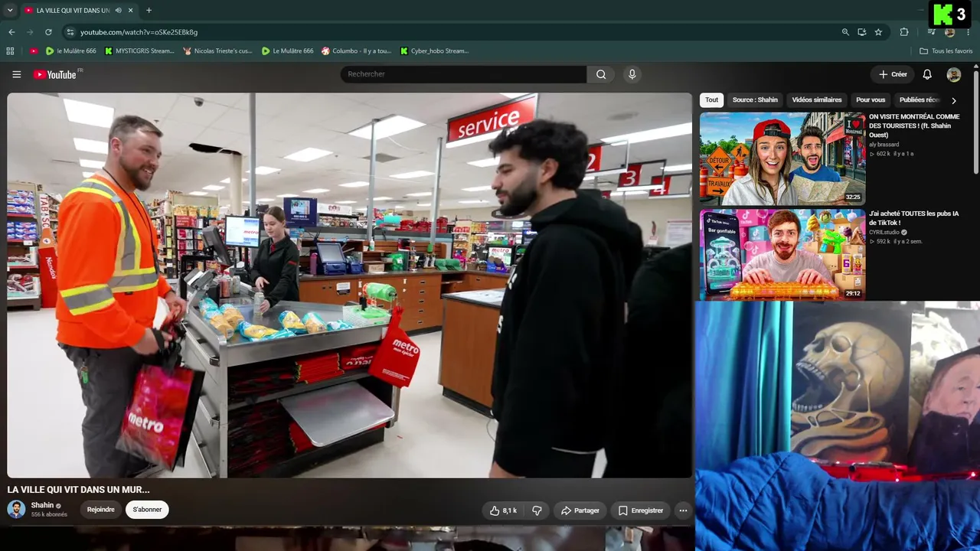Open more actions ellipsis under the video

tap(683, 510)
